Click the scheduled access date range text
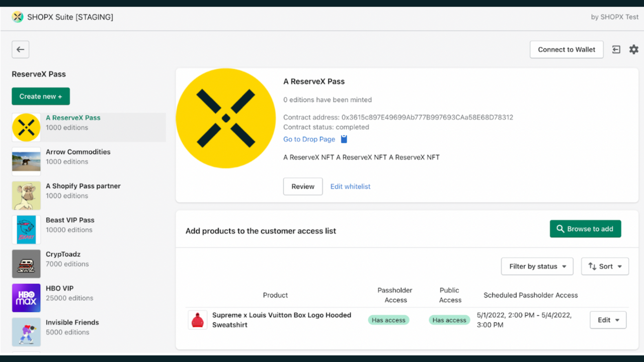 tap(524, 320)
